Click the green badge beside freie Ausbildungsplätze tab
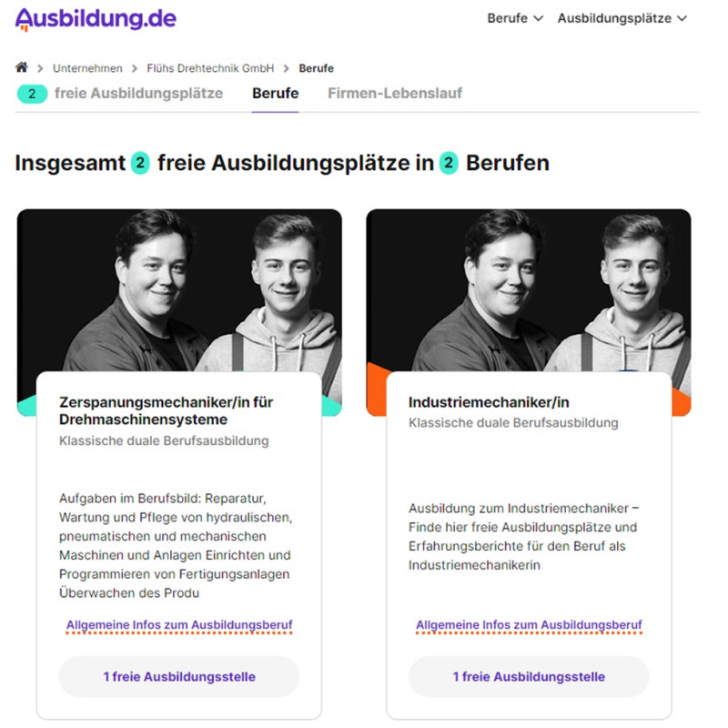Viewport: 728px width, 728px height. [32, 94]
